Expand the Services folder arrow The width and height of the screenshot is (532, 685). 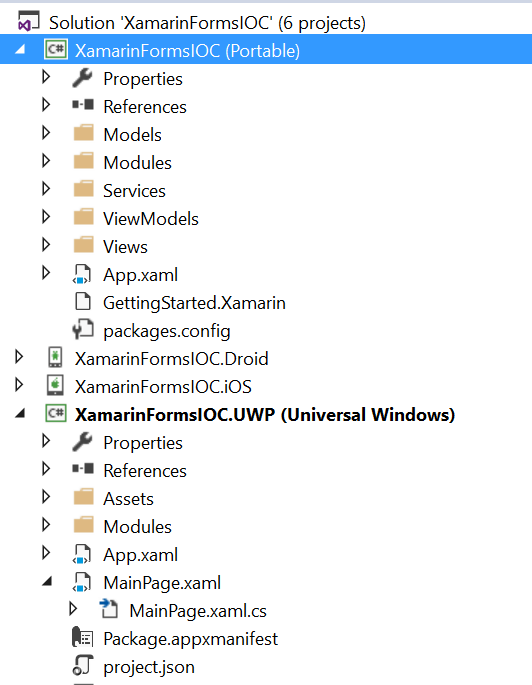[46, 189]
